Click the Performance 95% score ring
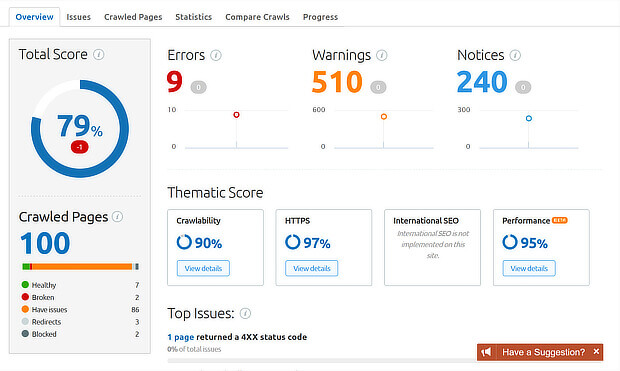The width and height of the screenshot is (620, 371). [x=510, y=242]
